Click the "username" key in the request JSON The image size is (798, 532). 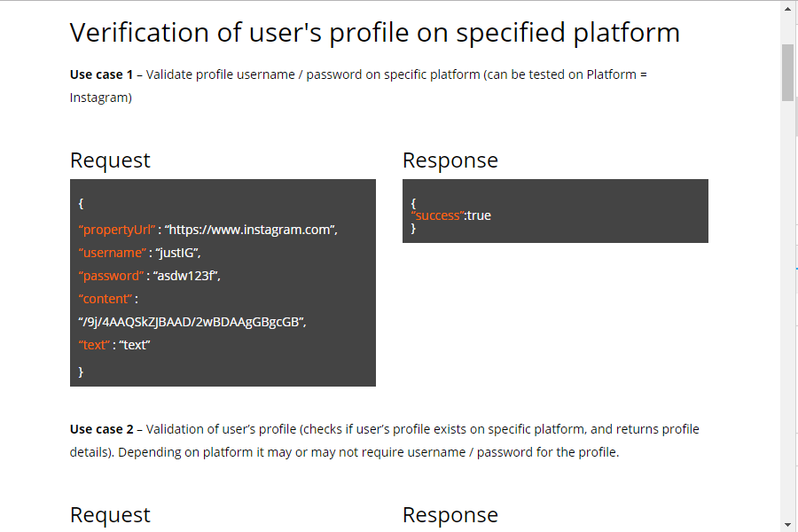[112, 253]
